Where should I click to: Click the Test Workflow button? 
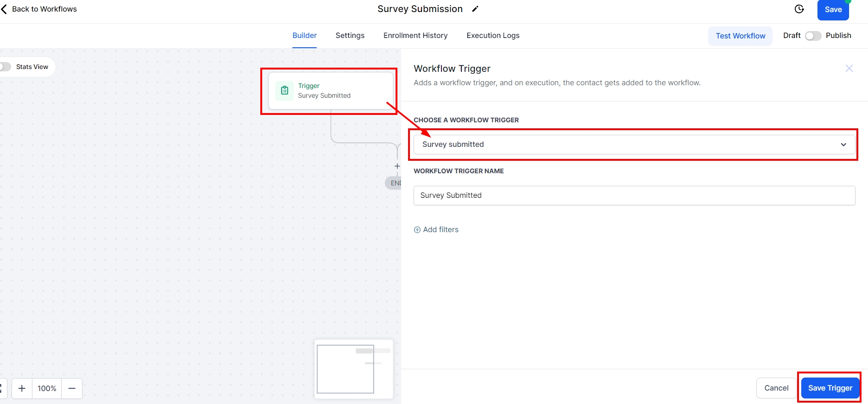point(740,36)
